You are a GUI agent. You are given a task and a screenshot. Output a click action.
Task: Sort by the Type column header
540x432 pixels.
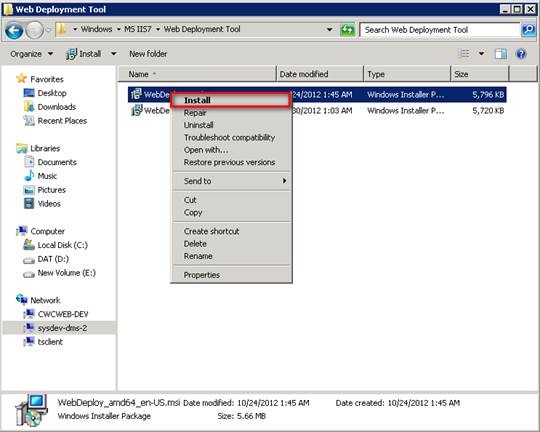pos(407,74)
